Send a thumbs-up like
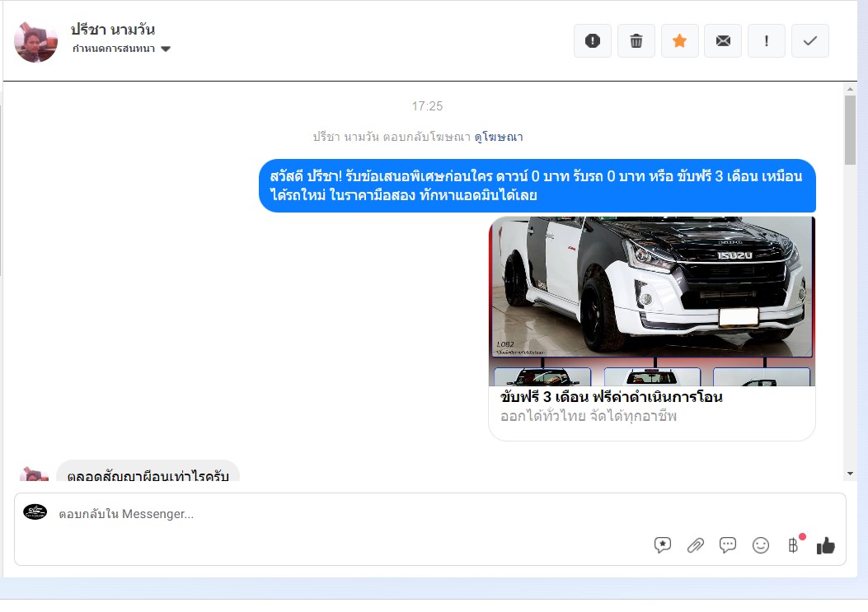 tap(825, 545)
